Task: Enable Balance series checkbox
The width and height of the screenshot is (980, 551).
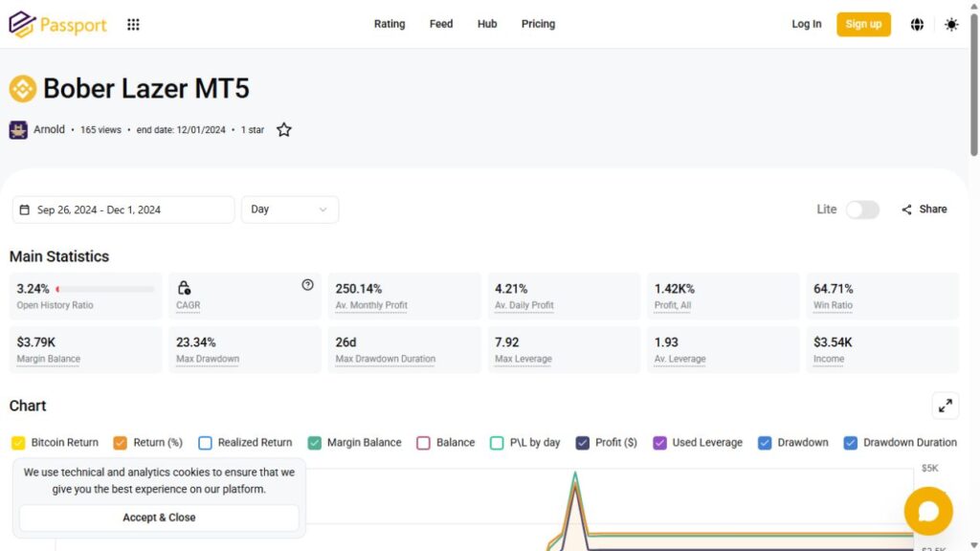Action: (x=423, y=443)
